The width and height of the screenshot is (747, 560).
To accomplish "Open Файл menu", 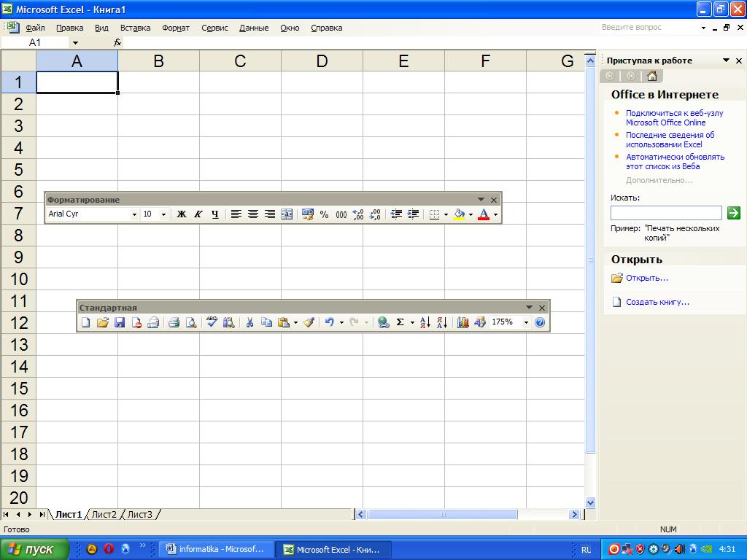I will click(35, 28).
